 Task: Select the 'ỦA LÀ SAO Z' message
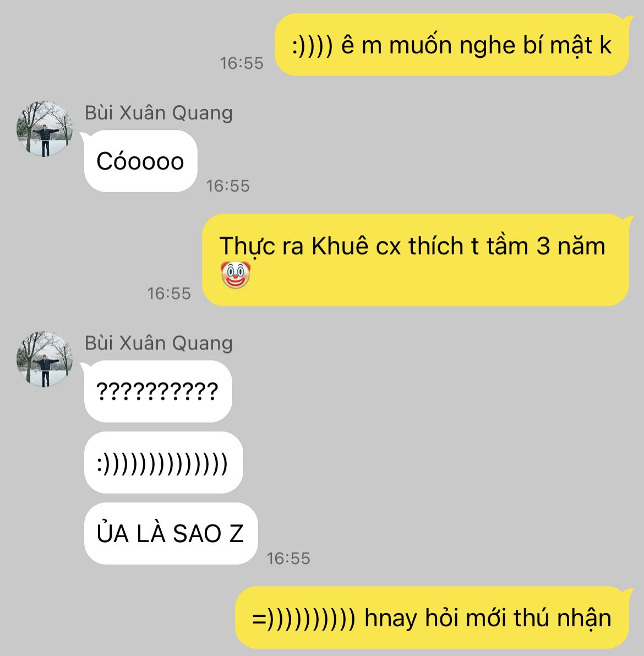pyautogui.click(x=171, y=533)
